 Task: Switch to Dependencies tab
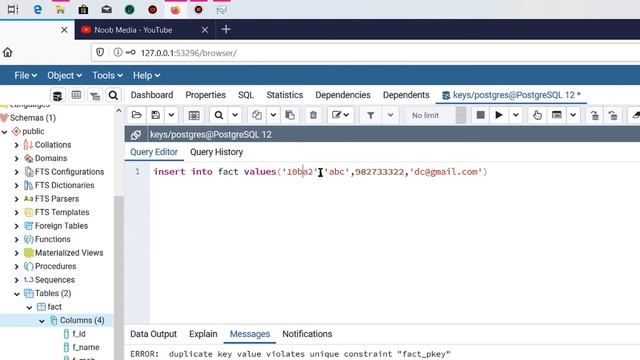point(343,95)
